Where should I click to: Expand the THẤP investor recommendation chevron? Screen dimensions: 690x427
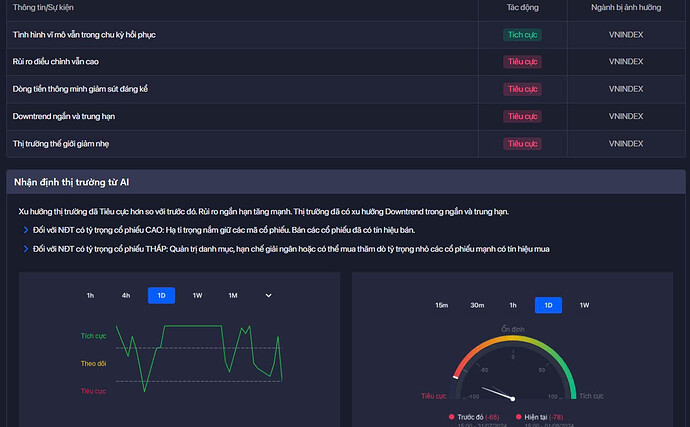[25, 249]
